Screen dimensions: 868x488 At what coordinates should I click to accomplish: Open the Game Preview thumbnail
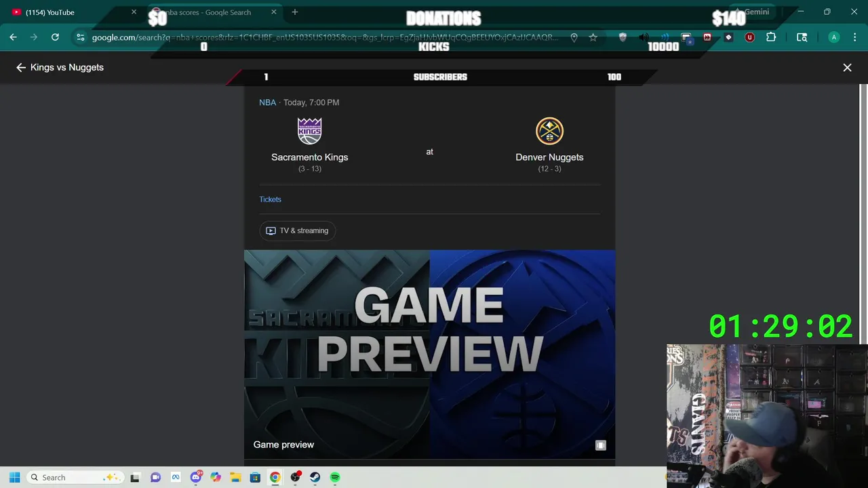[429, 354]
